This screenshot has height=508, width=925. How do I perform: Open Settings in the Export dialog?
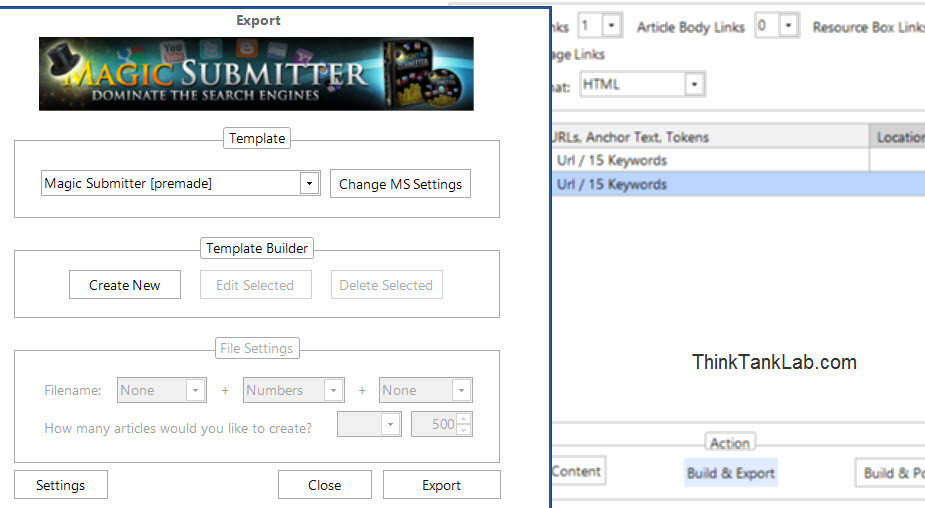click(61, 485)
